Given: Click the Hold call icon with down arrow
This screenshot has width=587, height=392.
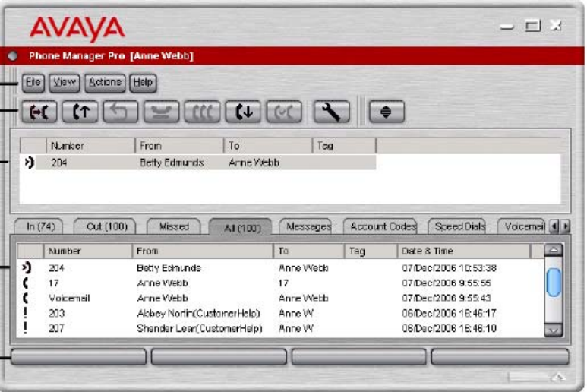Looking at the screenshot, I should click(243, 112).
